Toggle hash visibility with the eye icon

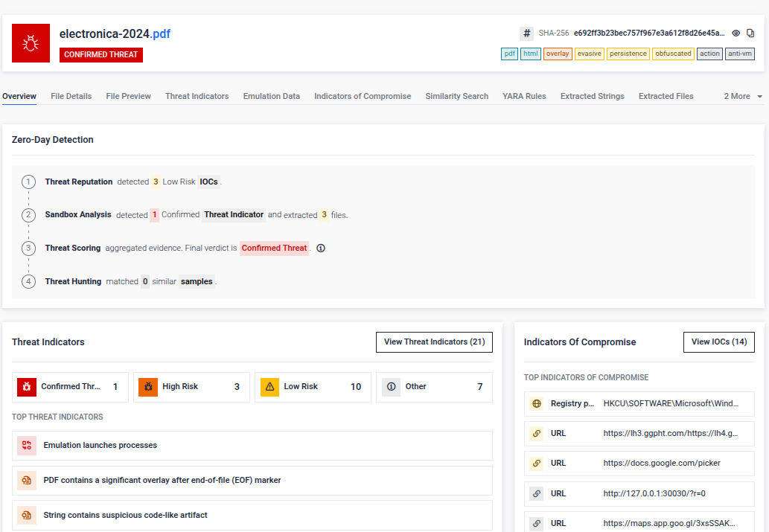[x=736, y=33]
